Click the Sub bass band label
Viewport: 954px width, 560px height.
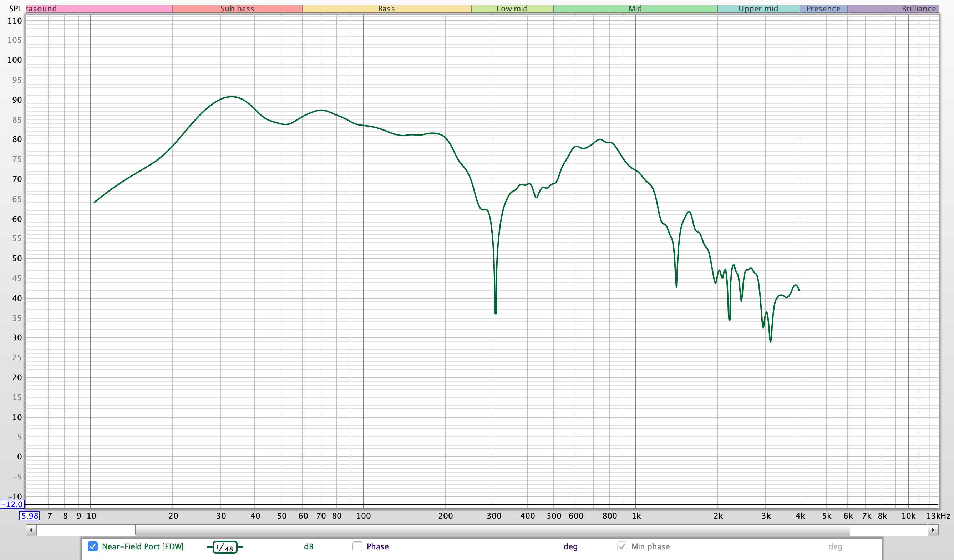click(x=237, y=9)
